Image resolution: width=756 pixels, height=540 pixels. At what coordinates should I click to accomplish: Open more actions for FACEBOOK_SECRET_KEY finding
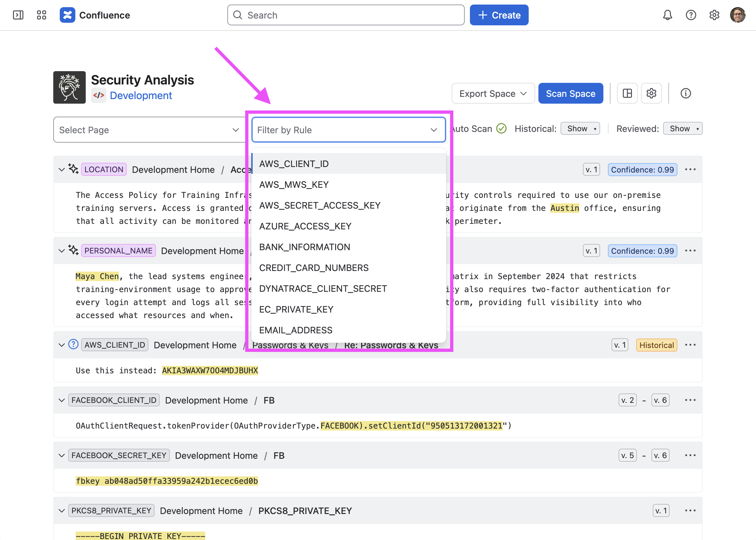tap(690, 455)
